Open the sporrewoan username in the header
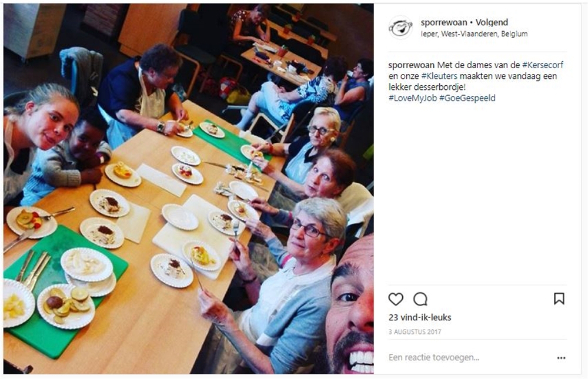The image size is (588, 379). pyautogui.click(x=443, y=22)
